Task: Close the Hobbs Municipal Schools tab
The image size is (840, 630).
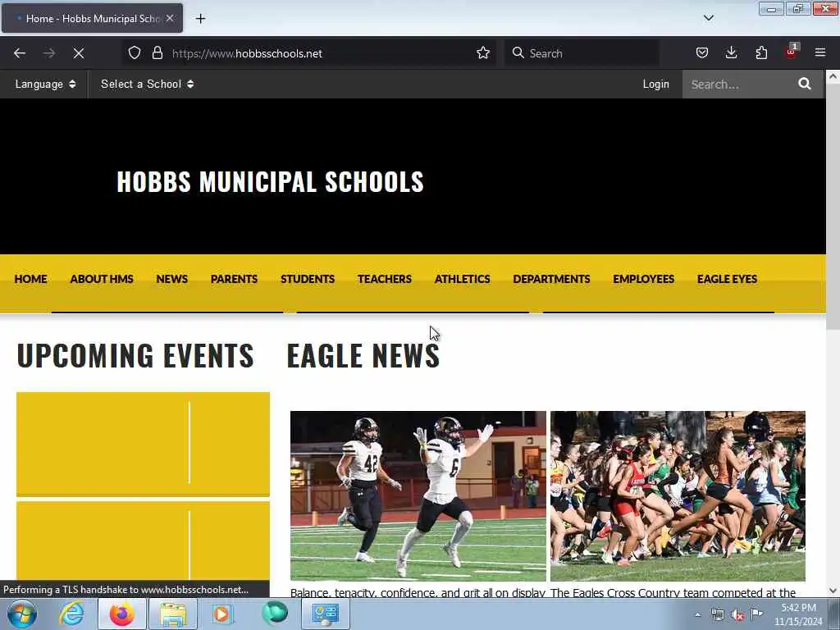Action: 170,18
